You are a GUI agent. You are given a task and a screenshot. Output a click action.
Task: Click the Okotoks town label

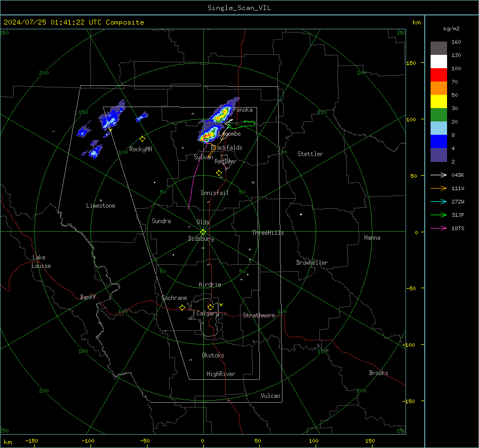point(213,355)
